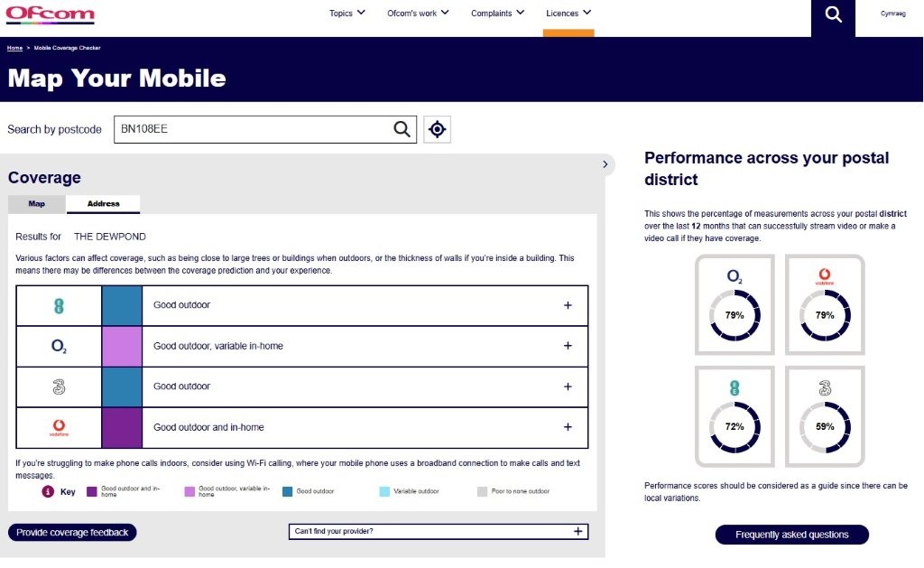Image resolution: width=924 pixels, height=568 pixels.
Task: Select the Address tab
Action: [103, 204]
